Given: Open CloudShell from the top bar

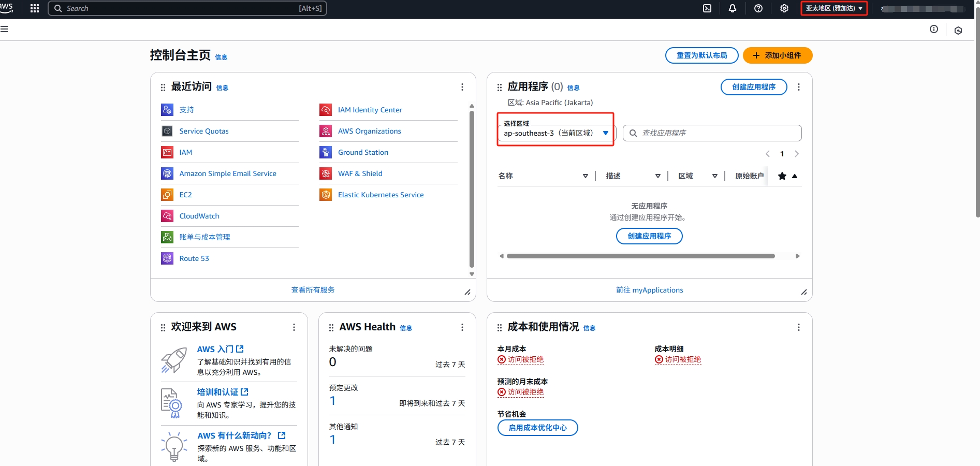Looking at the screenshot, I should tap(707, 8).
